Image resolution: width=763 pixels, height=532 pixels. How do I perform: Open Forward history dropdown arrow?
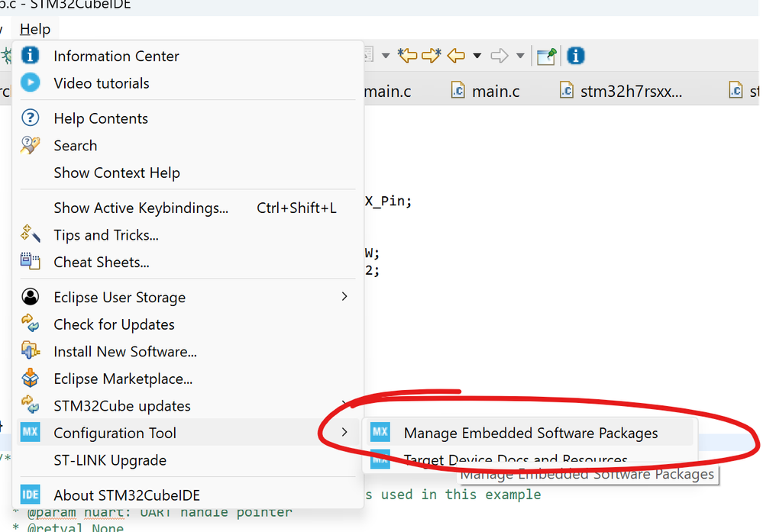(x=520, y=56)
